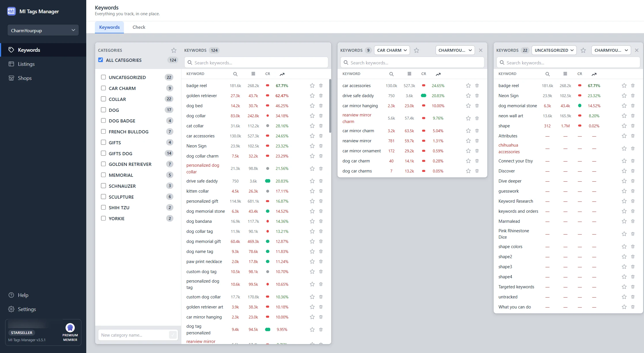Click the CR column header in Uncategorized panel
Image resolution: width=644 pixels, height=353 pixels.
[x=580, y=74]
